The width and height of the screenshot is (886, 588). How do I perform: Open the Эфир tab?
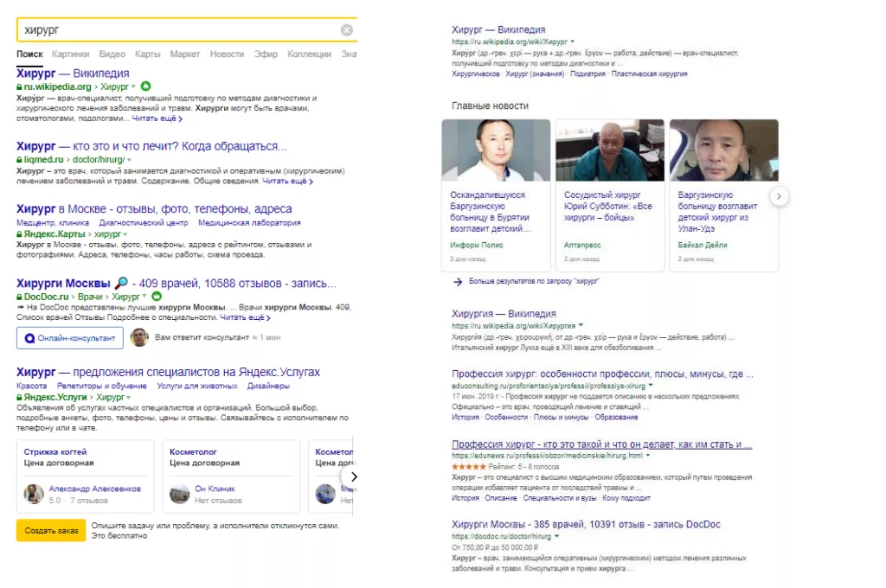click(x=266, y=54)
